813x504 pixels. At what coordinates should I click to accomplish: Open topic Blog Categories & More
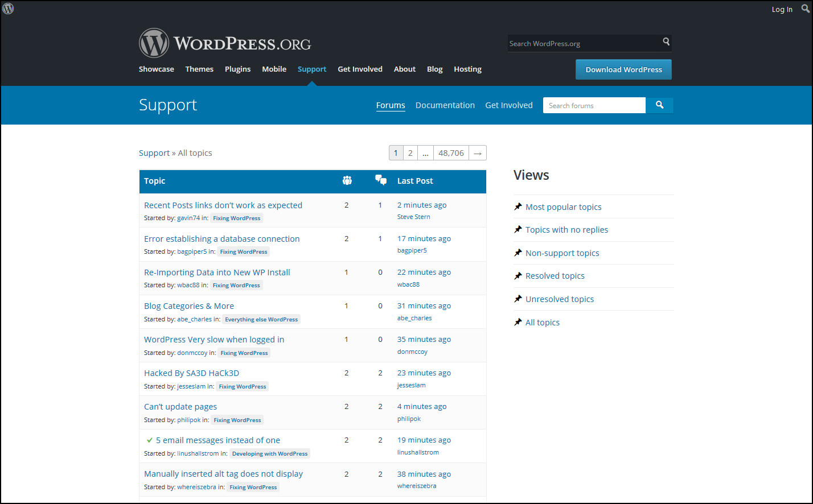pyautogui.click(x=189, y=306)
